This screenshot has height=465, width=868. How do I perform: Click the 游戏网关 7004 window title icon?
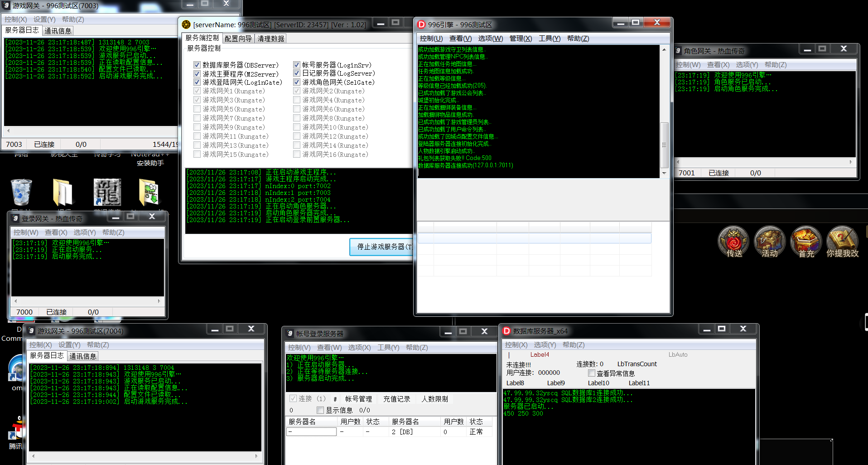tap(31, 331)
